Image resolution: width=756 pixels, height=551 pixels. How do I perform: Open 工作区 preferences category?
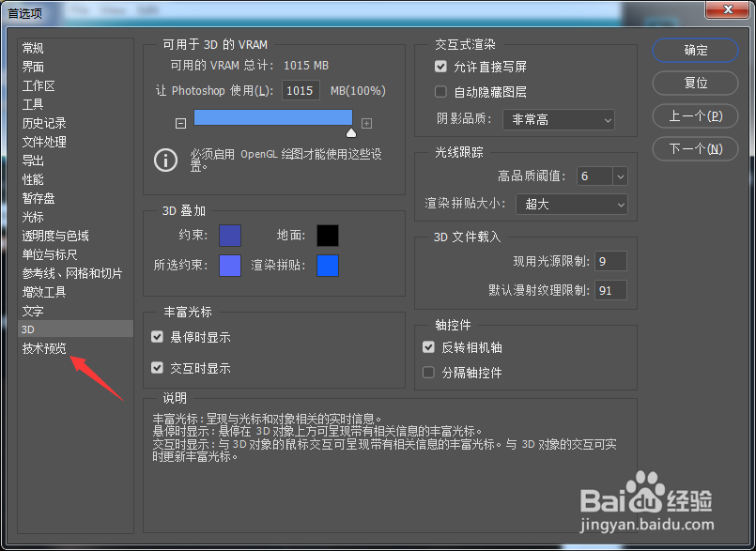[39, 85]
